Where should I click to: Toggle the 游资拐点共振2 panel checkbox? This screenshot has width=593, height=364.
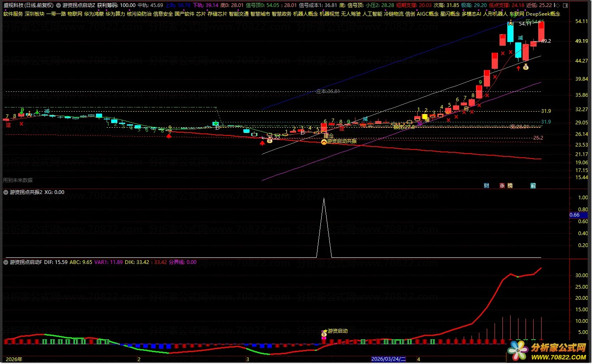[6, 192]
